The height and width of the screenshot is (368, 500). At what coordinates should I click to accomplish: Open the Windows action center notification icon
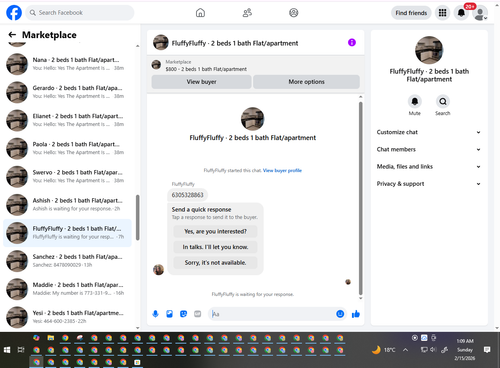(487, 350)
